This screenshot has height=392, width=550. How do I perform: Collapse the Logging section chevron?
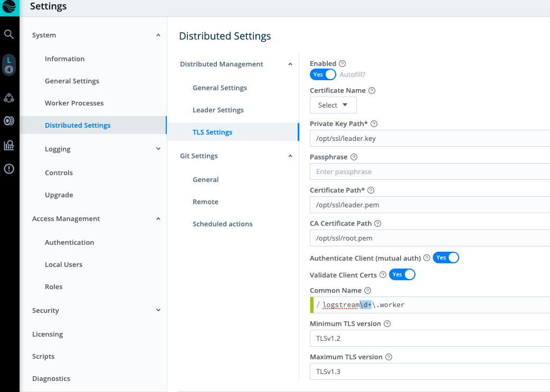158,149
